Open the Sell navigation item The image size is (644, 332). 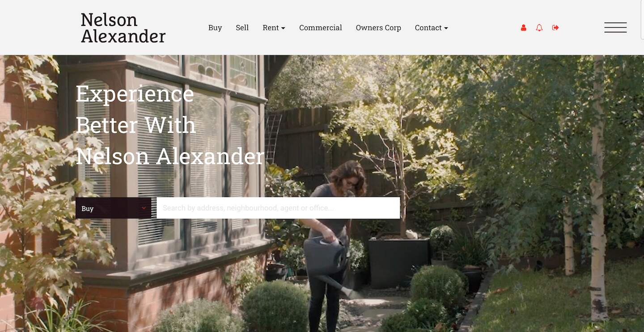click(242, 28)
